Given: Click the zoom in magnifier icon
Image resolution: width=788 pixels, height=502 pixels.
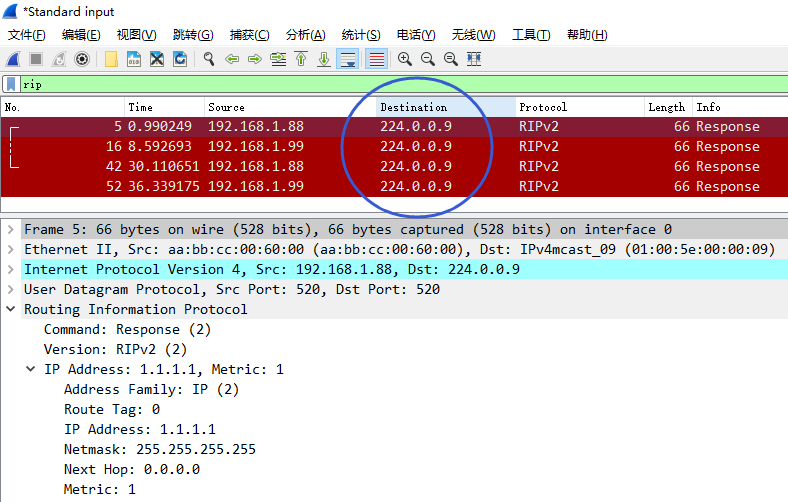Looking at the screenshot, I should pos(405,59).
